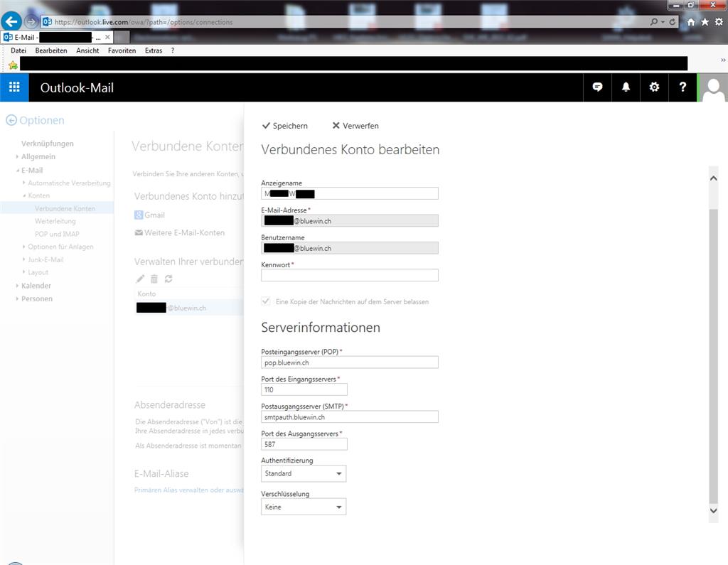Refresh connected account with sync icon
Image resolution: width=728 pixels, height=565 pixels.
coord(168,279)
